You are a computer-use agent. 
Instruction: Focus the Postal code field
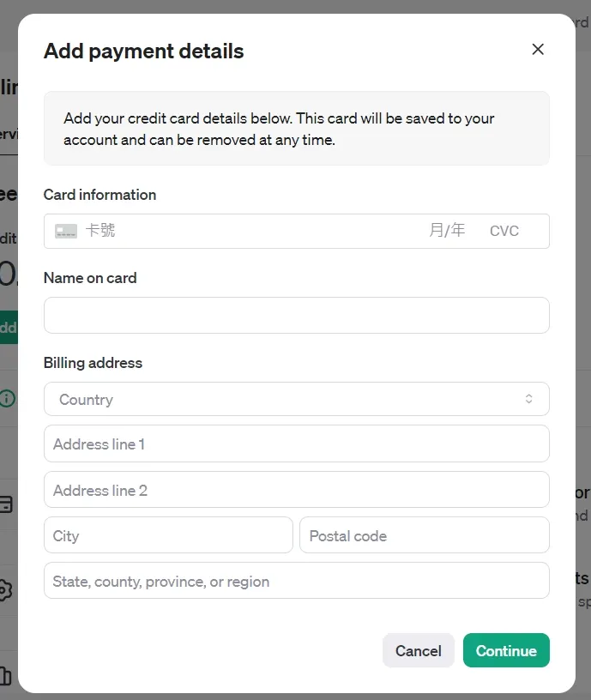pyautogui.click(x=424, y=535)
